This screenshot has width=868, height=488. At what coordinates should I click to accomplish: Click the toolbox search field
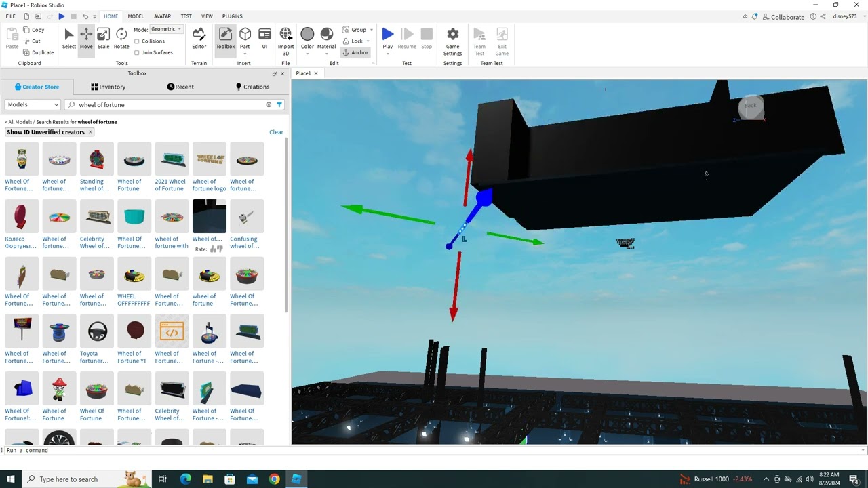[x=170, y=105]
